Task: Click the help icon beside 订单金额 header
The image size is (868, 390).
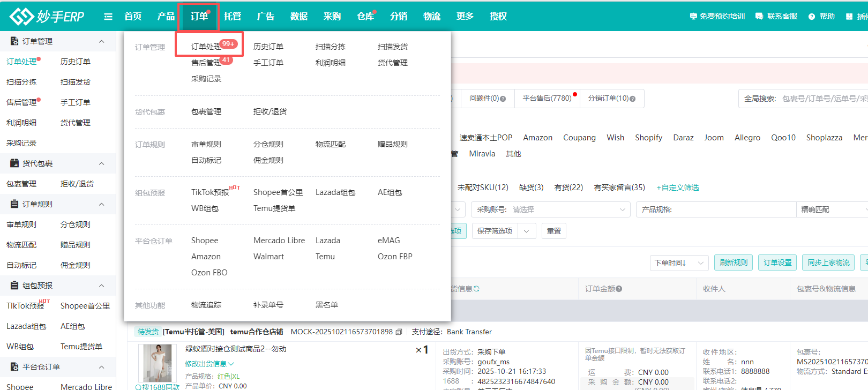Action: [x=619, y=289]
